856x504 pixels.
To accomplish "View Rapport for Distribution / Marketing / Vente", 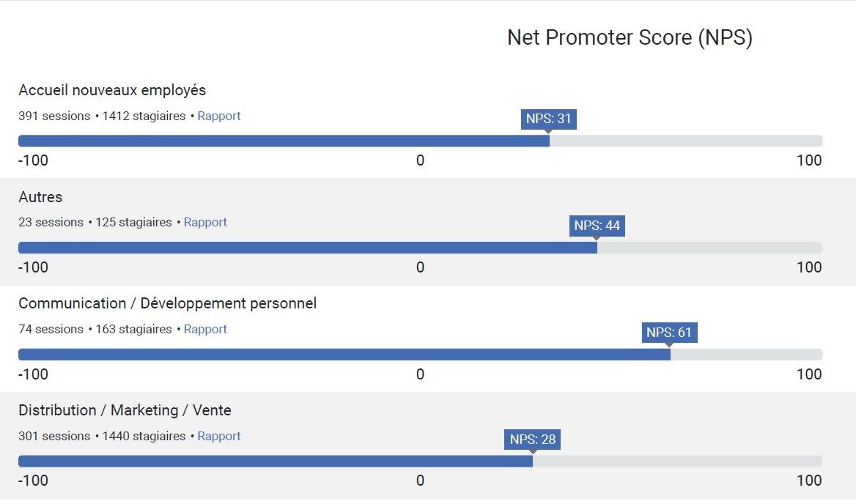I will point(218,436).
